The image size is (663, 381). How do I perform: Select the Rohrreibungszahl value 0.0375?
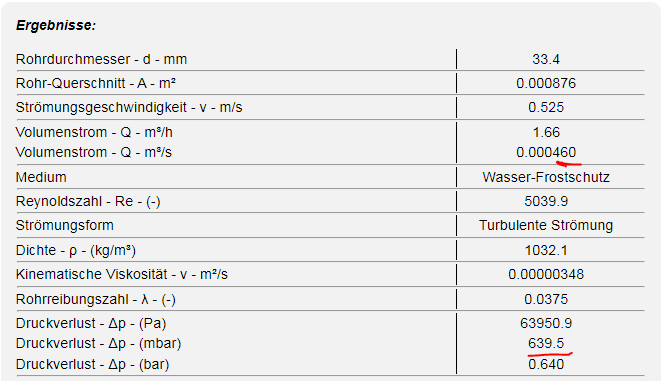(x=546, y=299)
